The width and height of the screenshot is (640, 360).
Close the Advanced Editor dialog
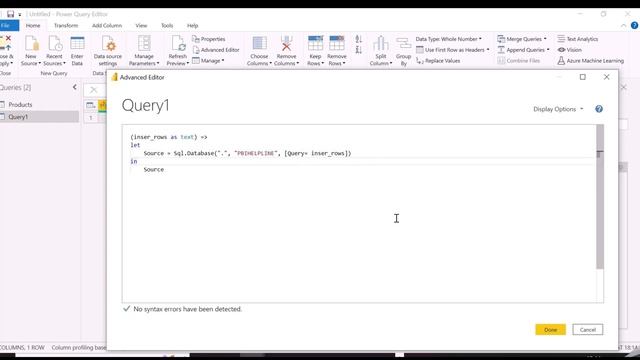pyautogui.click(x=607, y=77)
